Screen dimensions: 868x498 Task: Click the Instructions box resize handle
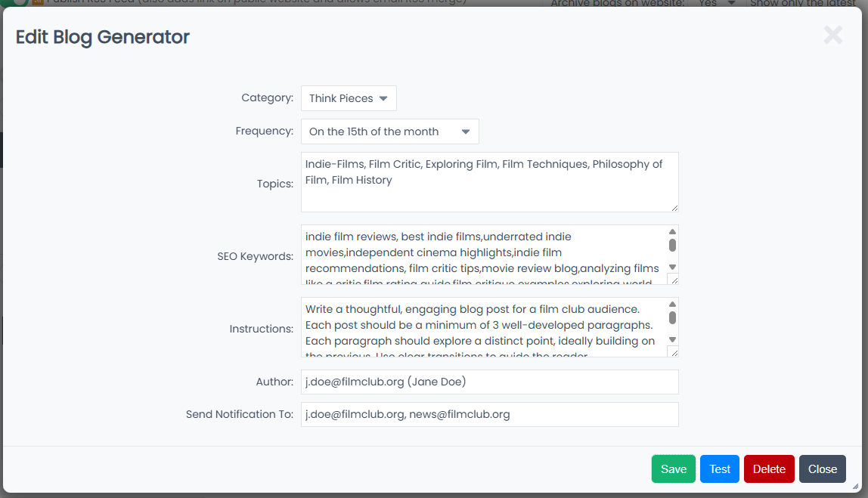(x=673, y=352)
